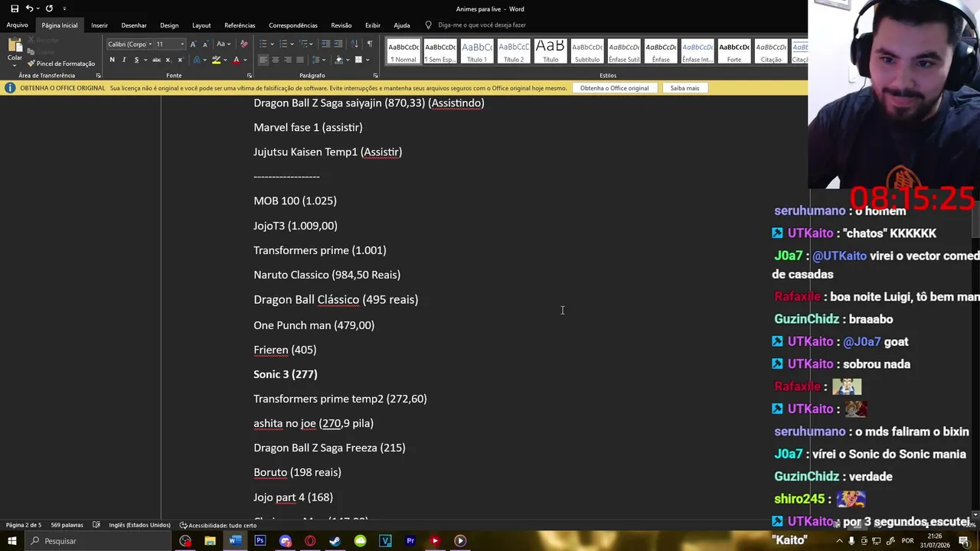Toggle show paragraph marks (¶)

370,44
